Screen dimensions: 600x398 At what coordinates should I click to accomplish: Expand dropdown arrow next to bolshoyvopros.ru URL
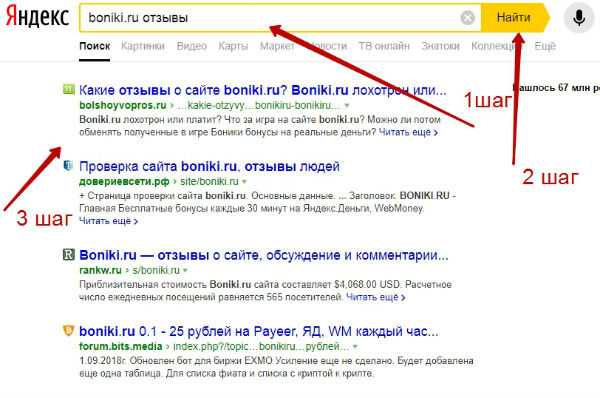(347, 105)
